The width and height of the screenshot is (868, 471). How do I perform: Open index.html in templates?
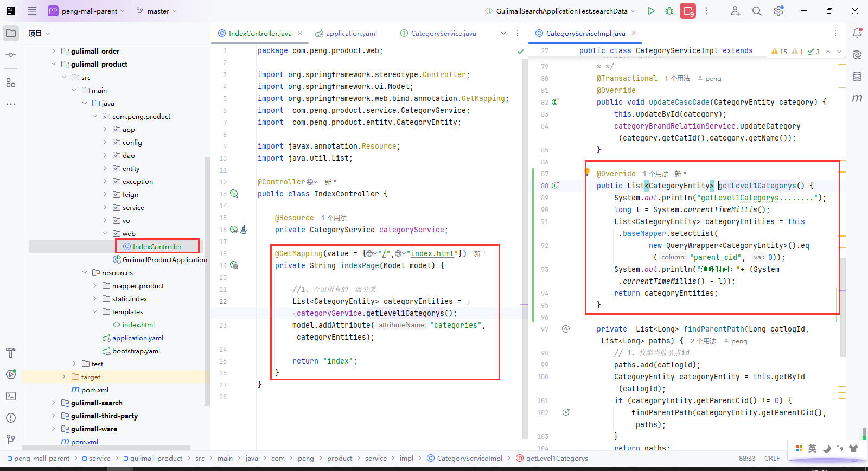point(133,324)
